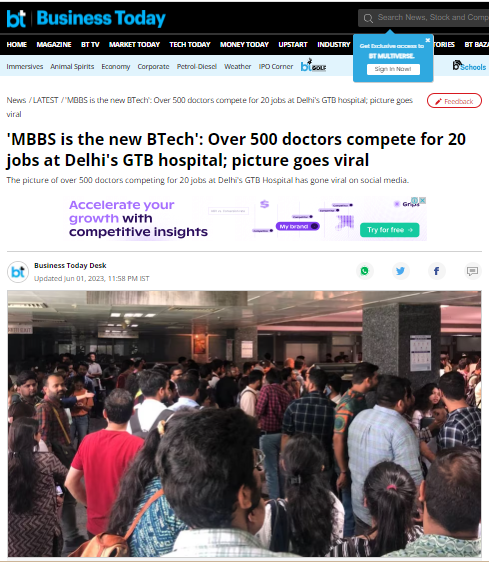The width and height of the screenshot is (489, 562).
Task: Focus the Search News input field
Action: [x=430, y=18]
